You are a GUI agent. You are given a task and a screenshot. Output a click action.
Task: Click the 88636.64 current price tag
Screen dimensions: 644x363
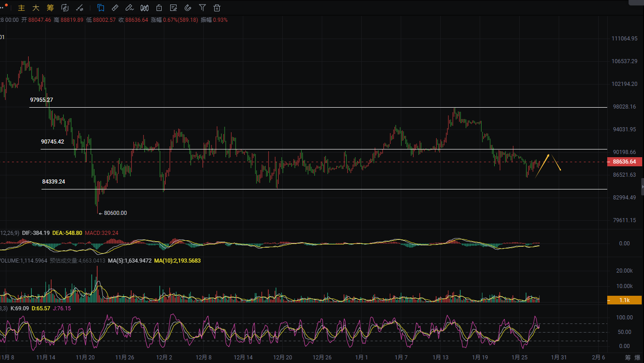pyautogui.click(x=624, y=162)
